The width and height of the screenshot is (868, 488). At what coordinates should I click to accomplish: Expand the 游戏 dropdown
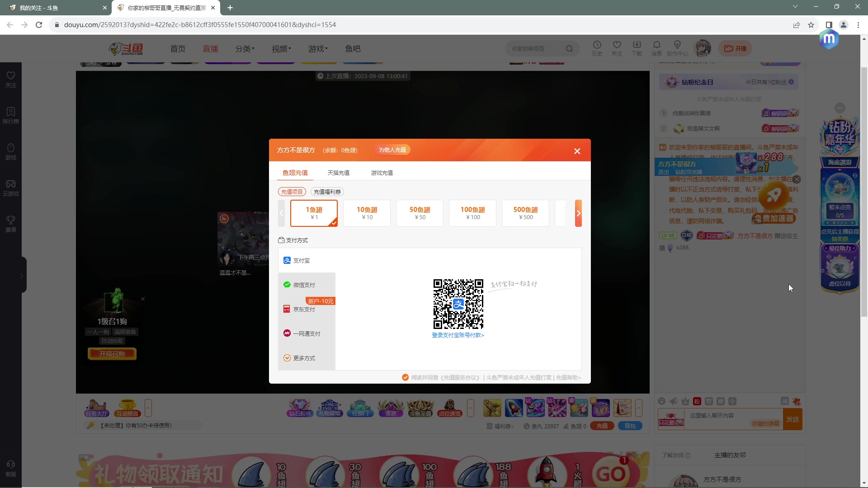[x=318, y=49]
